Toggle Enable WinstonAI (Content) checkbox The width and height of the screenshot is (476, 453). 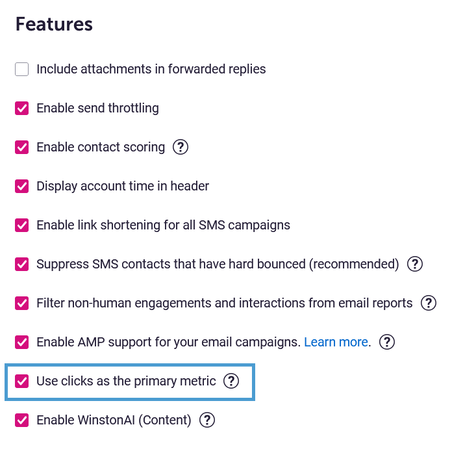22,420
